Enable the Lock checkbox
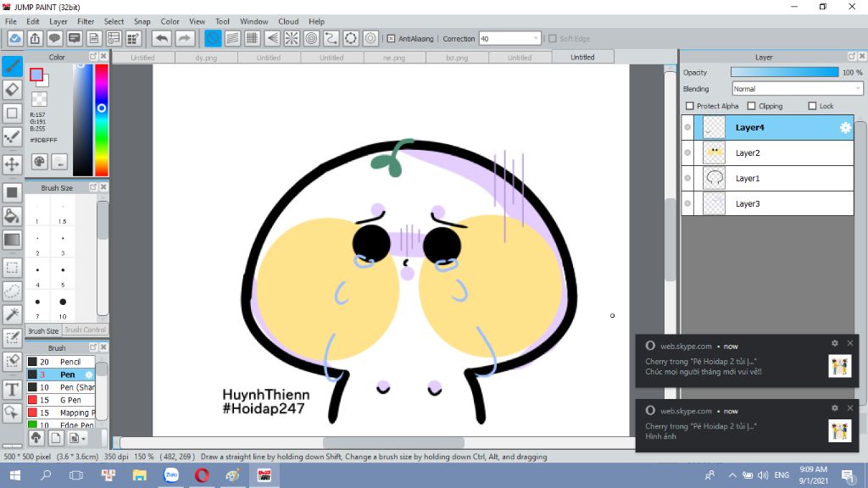Image resolution: width=868 pixels, height=488 pixels. pyautogui.click(x=812, y=106)
